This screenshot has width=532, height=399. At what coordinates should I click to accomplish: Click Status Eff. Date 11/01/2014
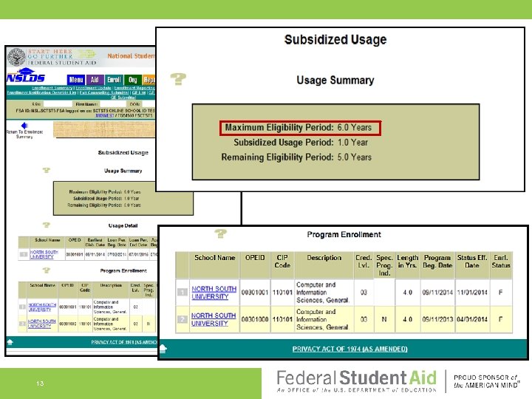472,292
